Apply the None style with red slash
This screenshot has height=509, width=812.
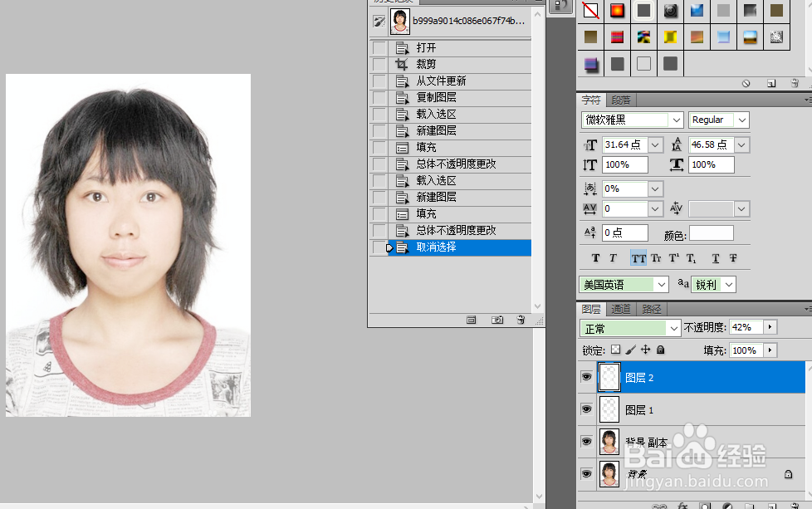point(590,10)
